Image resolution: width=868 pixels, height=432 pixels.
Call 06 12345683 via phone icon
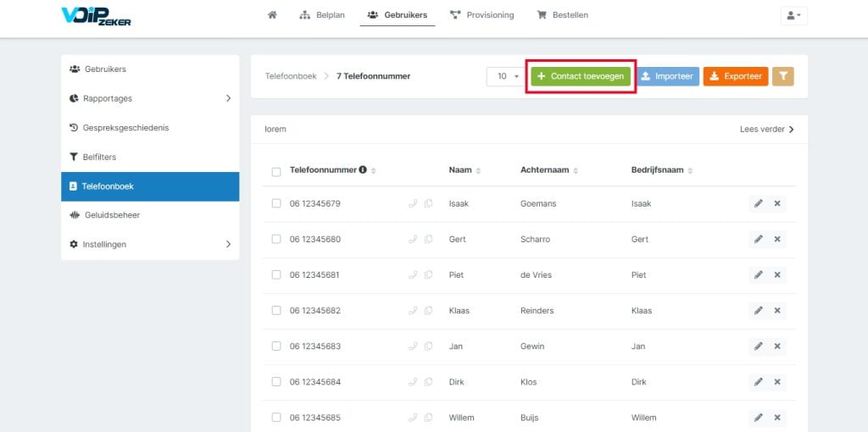pos(413,346)
